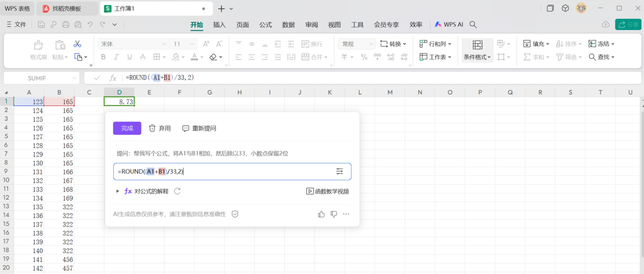
Task: Click the fx insert function icon
Action: coord(113,78)
